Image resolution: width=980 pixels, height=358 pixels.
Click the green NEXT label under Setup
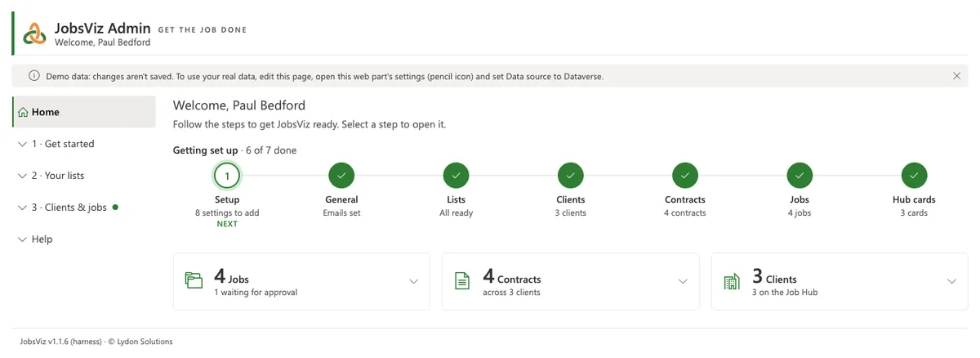coord(227,224)
